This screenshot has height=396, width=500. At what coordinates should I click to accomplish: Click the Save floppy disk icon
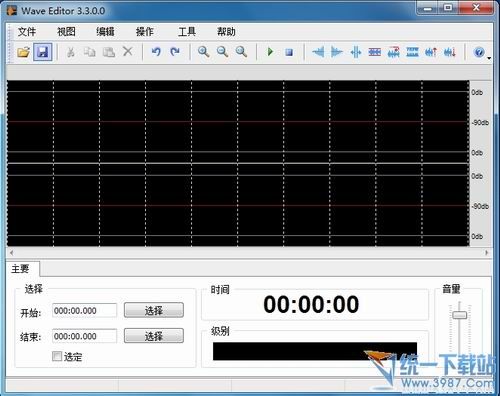click(x=43, y=52)
